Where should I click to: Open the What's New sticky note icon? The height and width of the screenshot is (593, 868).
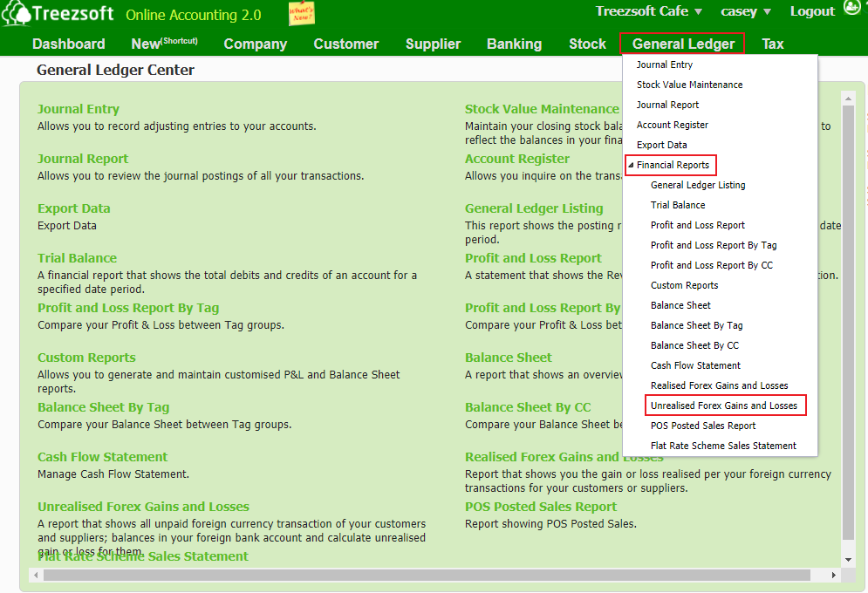click(x=301, y=13)
